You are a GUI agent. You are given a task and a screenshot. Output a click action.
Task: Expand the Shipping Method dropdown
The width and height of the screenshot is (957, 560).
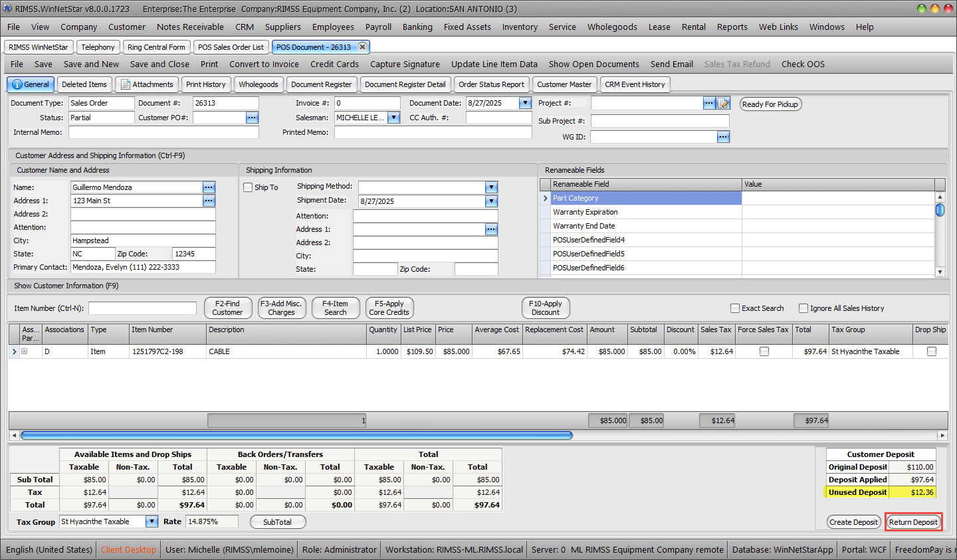click(x=491, y=187)
